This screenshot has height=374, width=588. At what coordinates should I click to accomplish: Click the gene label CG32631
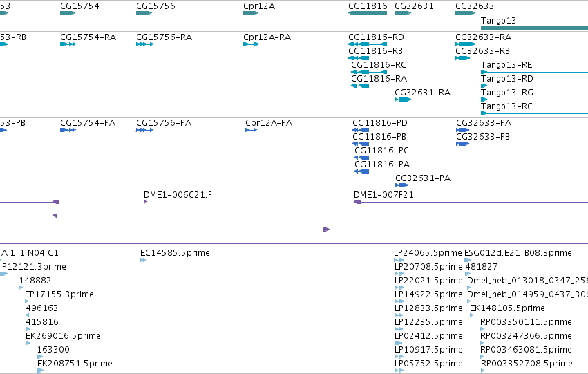tap(414, 6)
